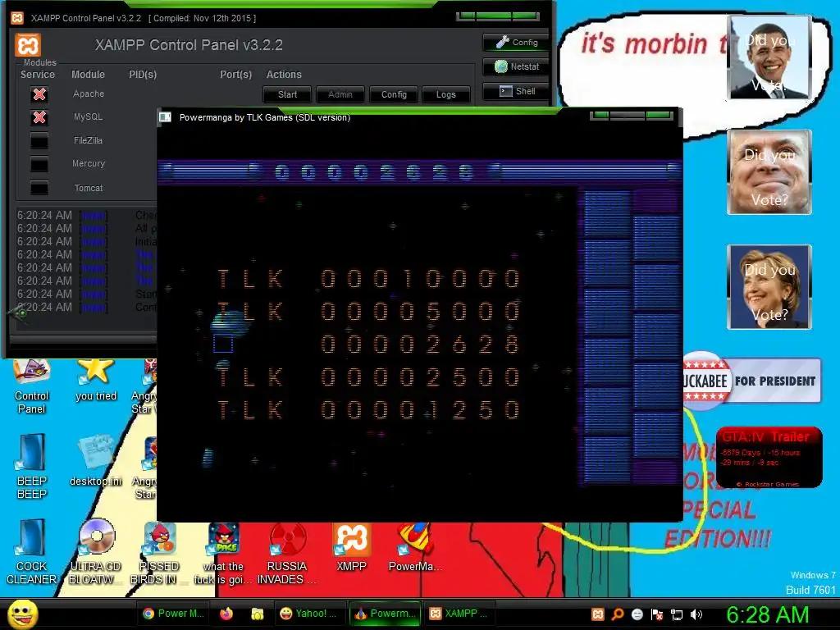
Task: Open XAMPP main Config with wrench icon
Action: [515, 43]
